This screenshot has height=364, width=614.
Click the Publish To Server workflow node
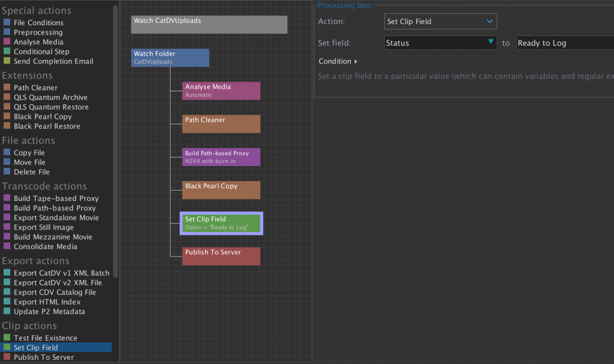pyautogui.click(x=221, y=256)
